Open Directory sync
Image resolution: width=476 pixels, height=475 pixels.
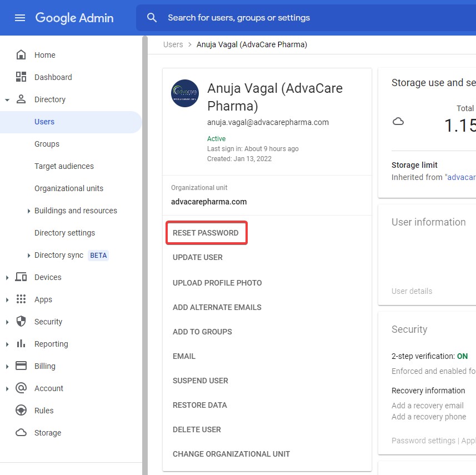click(58, 255)
